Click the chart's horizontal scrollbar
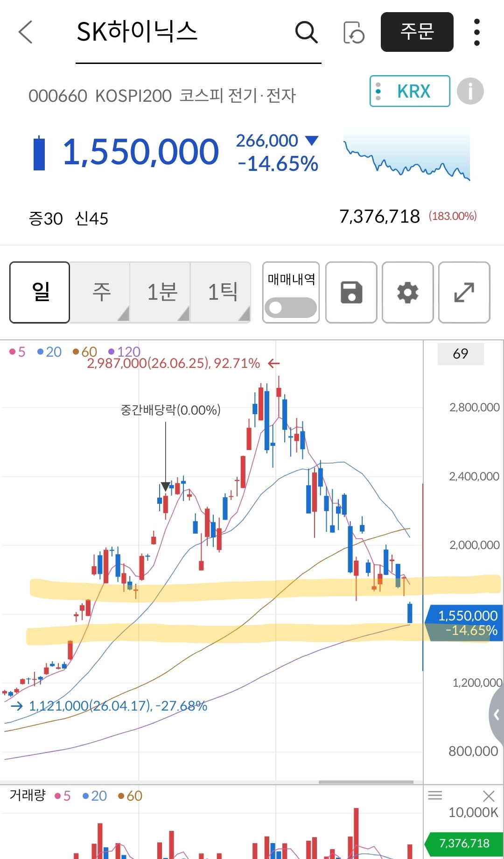504x859 pixels. coord(366,782)
